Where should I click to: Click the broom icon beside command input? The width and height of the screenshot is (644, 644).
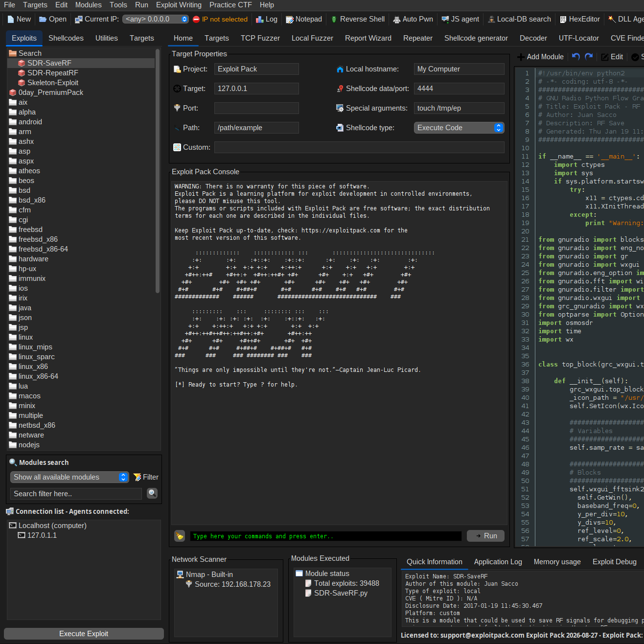pyautogui.click(x=180, y=536)
